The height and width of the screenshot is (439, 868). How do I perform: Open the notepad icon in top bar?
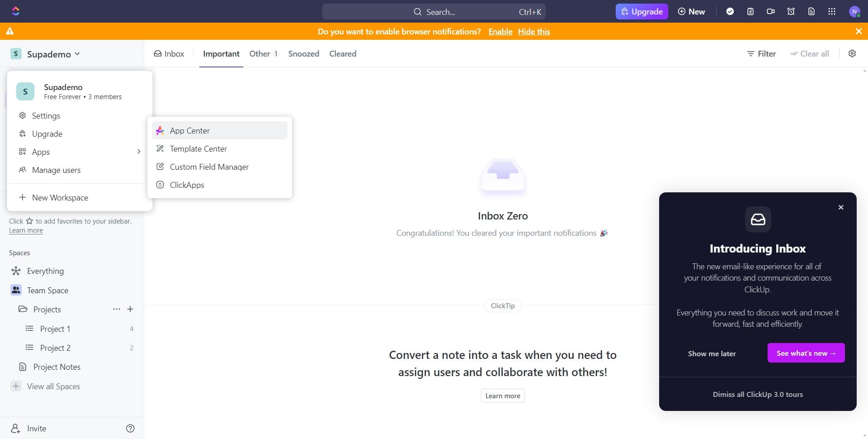[x=750, y=11]
